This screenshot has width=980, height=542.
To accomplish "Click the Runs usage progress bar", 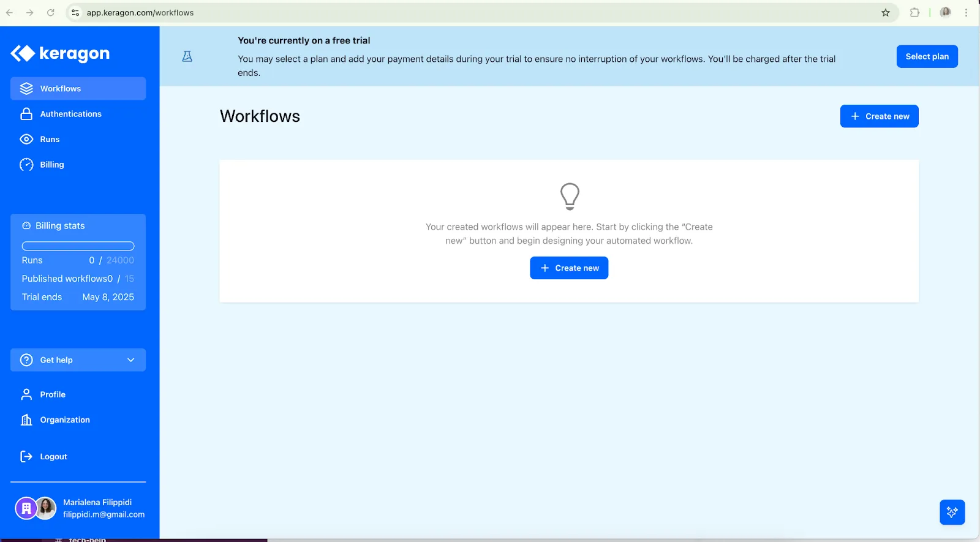I will point(78,246).
